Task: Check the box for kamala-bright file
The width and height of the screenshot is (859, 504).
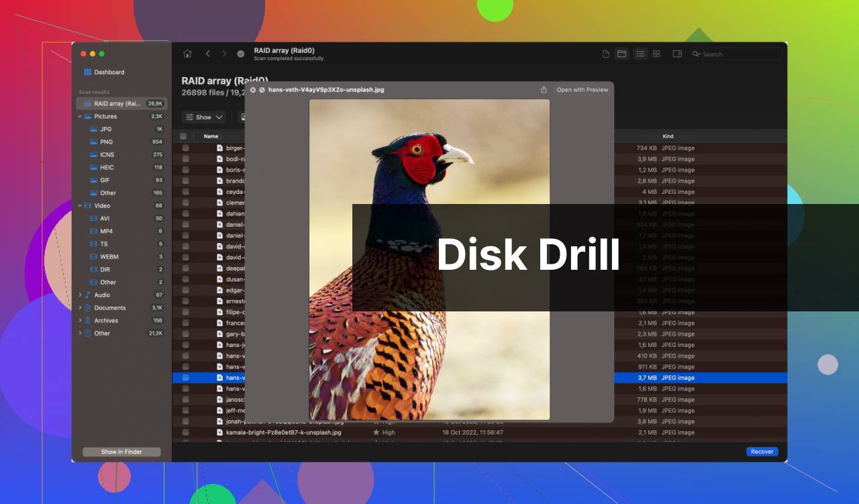Action: (x=185, y=432)
